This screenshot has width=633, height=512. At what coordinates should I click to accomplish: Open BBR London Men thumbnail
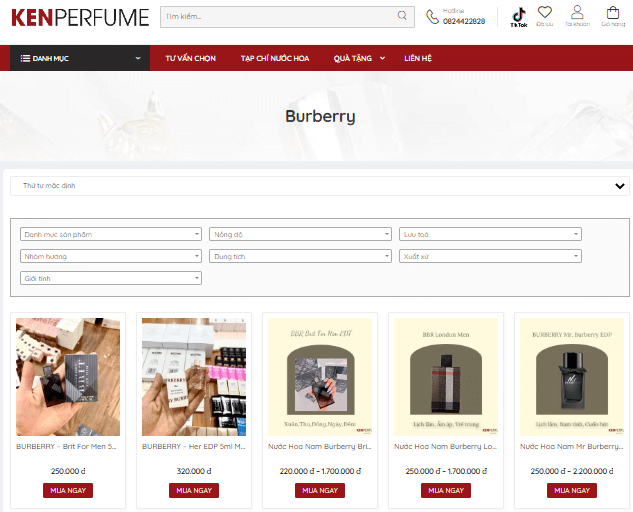(446, 377)
